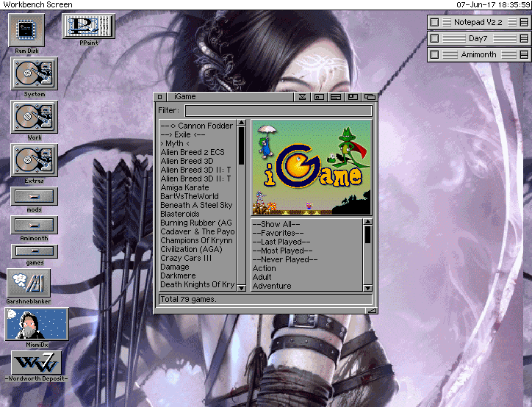Select Civilization (AGA) entry
This screenshot has height=407, width=532.
click(x=198, y=249)
